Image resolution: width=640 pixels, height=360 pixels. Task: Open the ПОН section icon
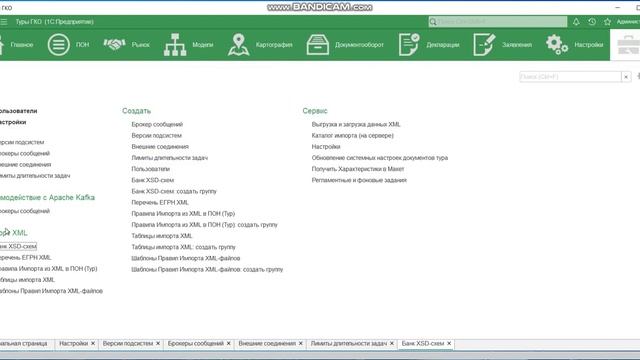point(59,44)
